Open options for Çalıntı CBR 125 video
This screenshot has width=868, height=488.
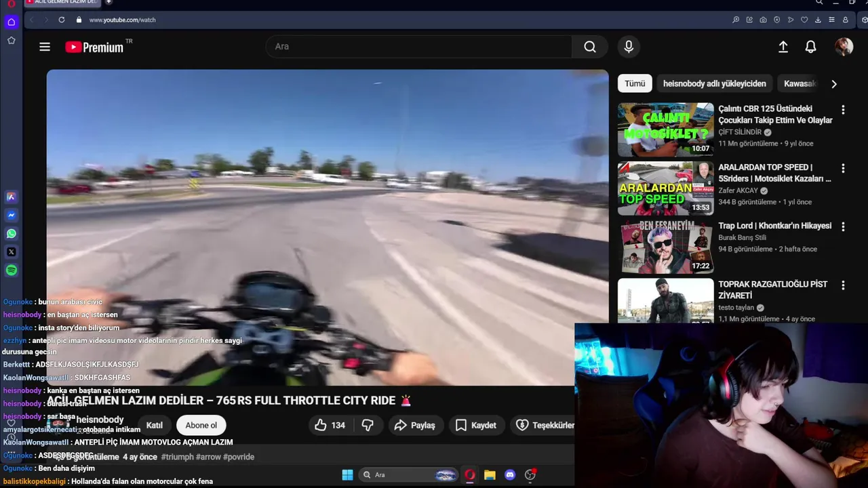tap(843, 109)
